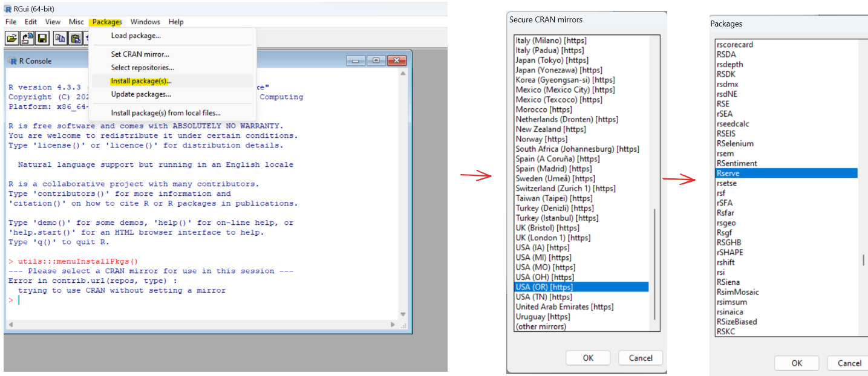Select RSiena in Packages list
Viewport: 868px width, 376px height.
click(786, 282)
